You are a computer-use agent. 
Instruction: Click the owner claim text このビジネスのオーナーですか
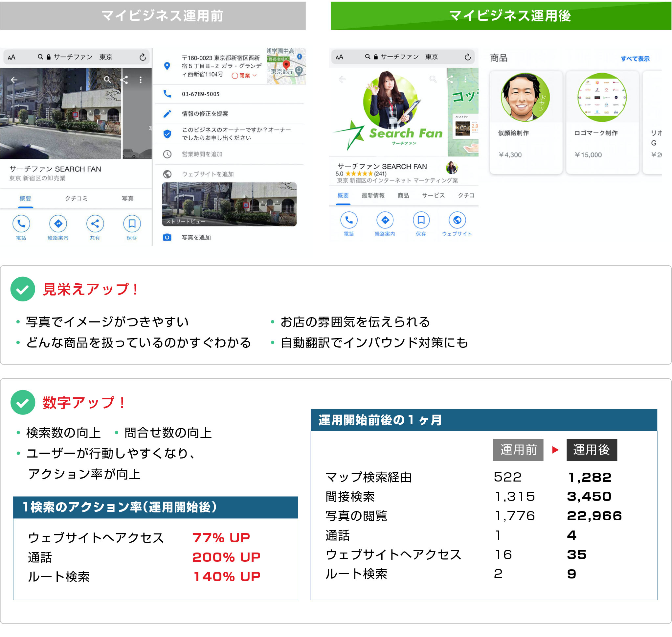pos(236,134)
